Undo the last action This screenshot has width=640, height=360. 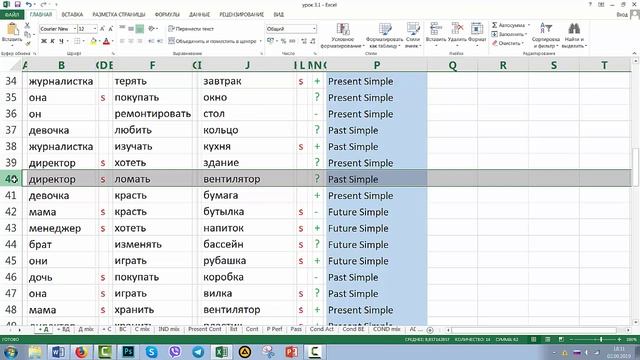pyautogui.click(x=29, y=4)
